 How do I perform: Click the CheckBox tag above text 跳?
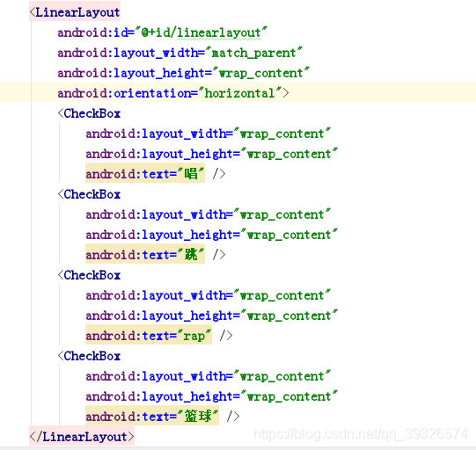tap(89, 194)
